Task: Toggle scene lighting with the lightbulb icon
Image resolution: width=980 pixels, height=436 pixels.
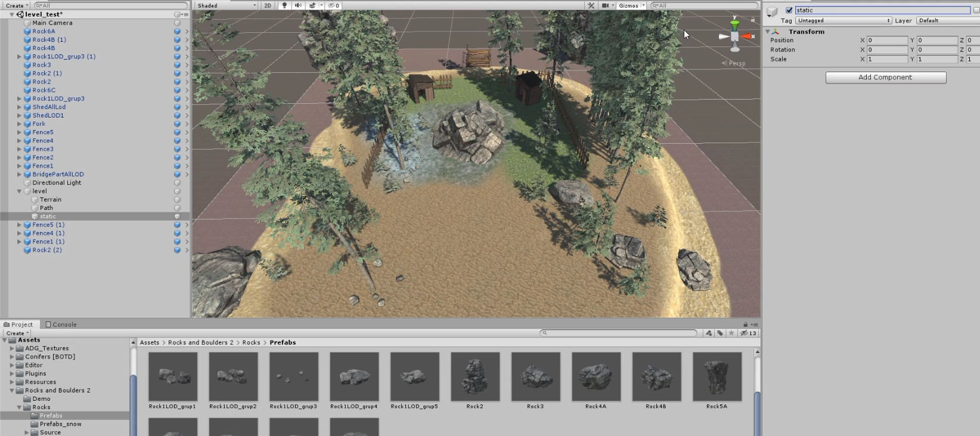Action: tap(284, 5)
